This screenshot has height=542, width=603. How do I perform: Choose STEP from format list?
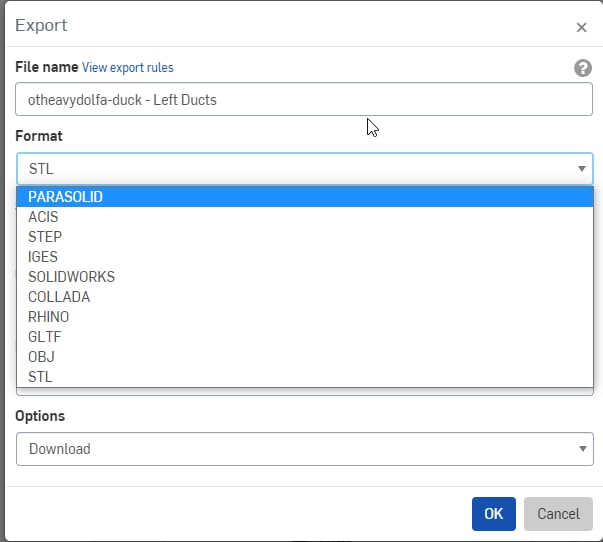[305, 237]
